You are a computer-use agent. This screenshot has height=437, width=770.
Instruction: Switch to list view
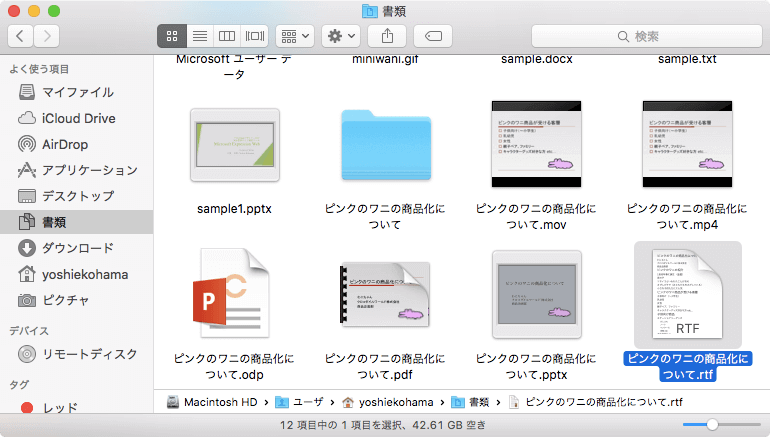[200, 36]
